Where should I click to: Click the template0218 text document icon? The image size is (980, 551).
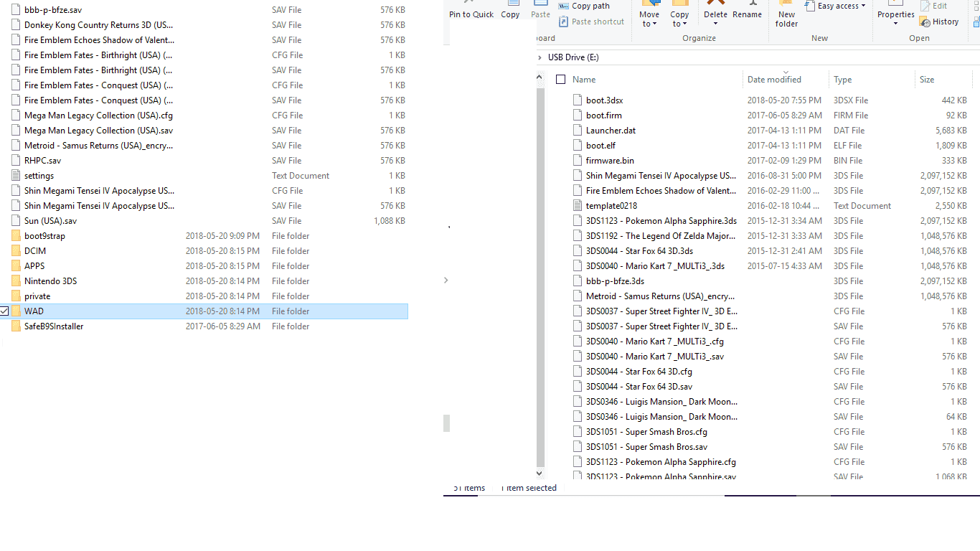(578, 206)
